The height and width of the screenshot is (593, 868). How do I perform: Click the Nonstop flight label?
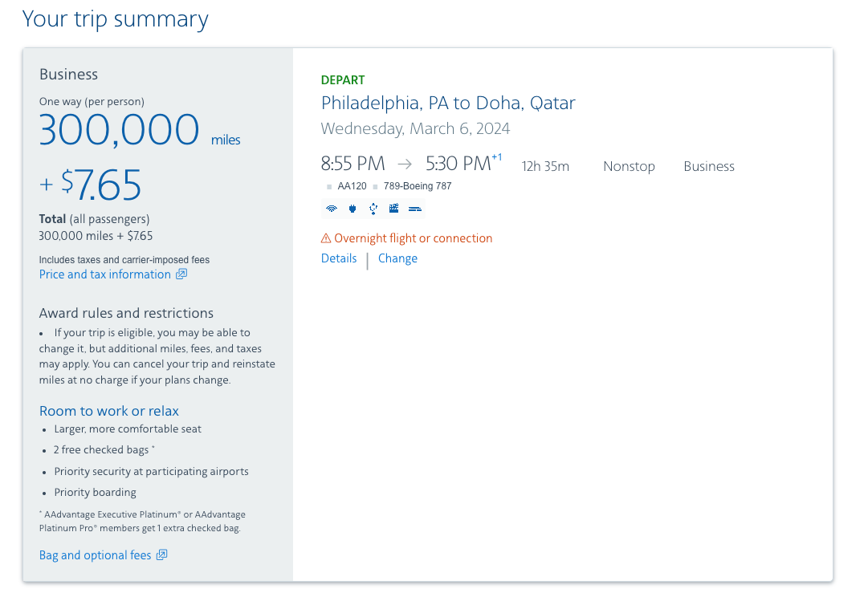tap(629, 166)
